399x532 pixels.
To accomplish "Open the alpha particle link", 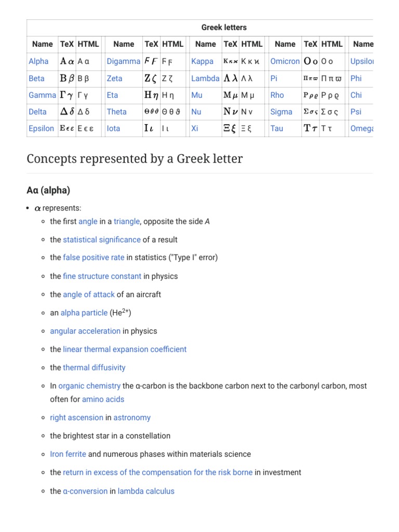I will pos(84,313).
